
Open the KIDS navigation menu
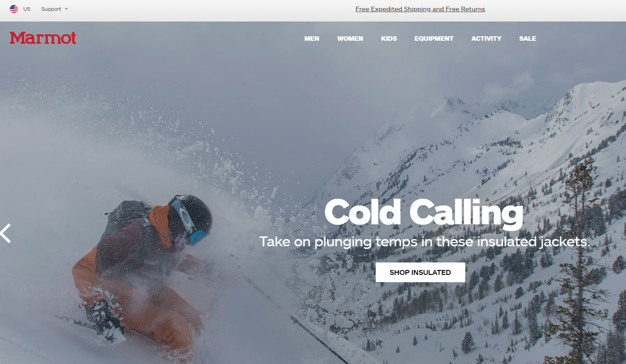(x=389, y=39)
